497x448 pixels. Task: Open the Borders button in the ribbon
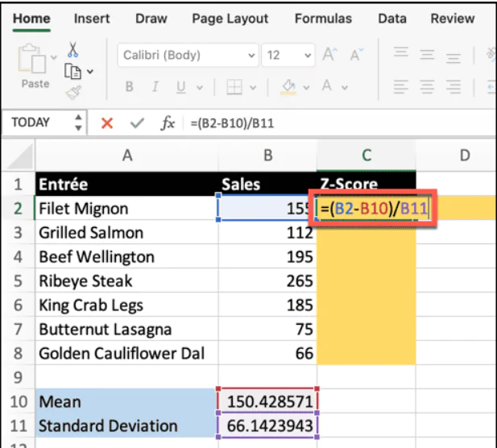point(234,87)
